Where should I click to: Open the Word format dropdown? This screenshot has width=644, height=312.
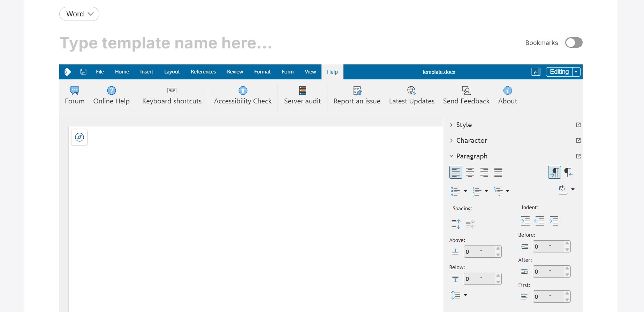pos(79,14)
